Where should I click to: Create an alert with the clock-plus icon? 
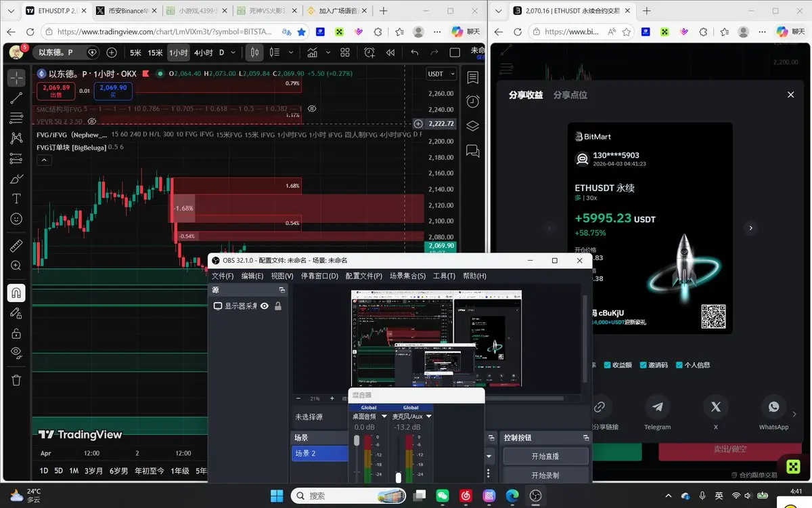pos(369,53)
